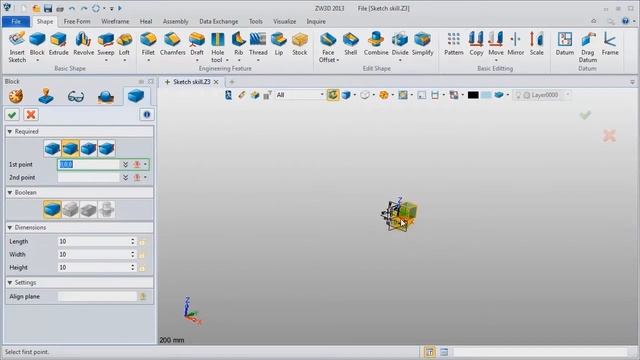The height and width of the screenshot is (360, 640).
Task: Activate the Revolve tool
Action: [x=83, y=43]
